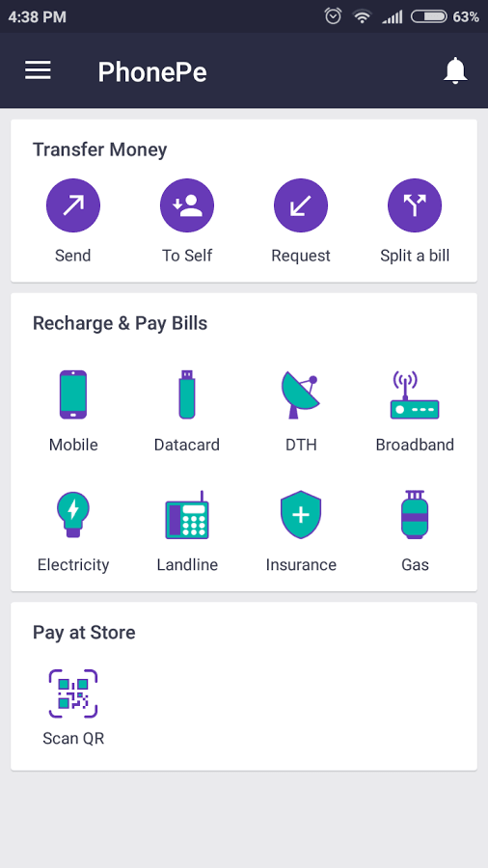The image size is (488, 868).
Task: Select the To Self transfer icon
Action: coord(187,205)
